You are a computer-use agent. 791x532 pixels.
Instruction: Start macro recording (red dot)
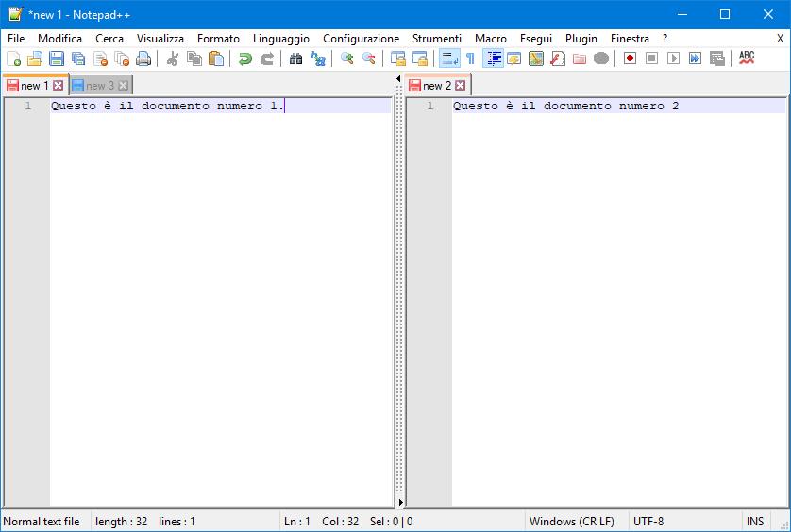pyautogui.click(x=630, y=58)
